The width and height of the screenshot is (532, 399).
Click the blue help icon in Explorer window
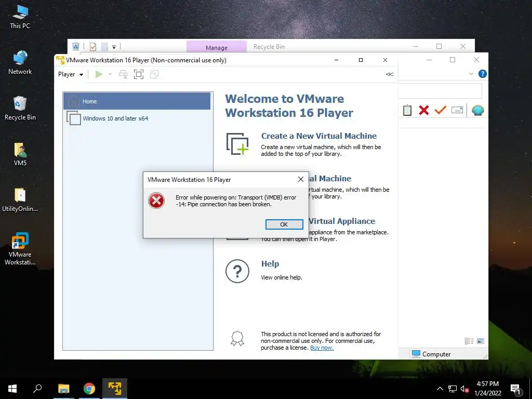(482, 74)
